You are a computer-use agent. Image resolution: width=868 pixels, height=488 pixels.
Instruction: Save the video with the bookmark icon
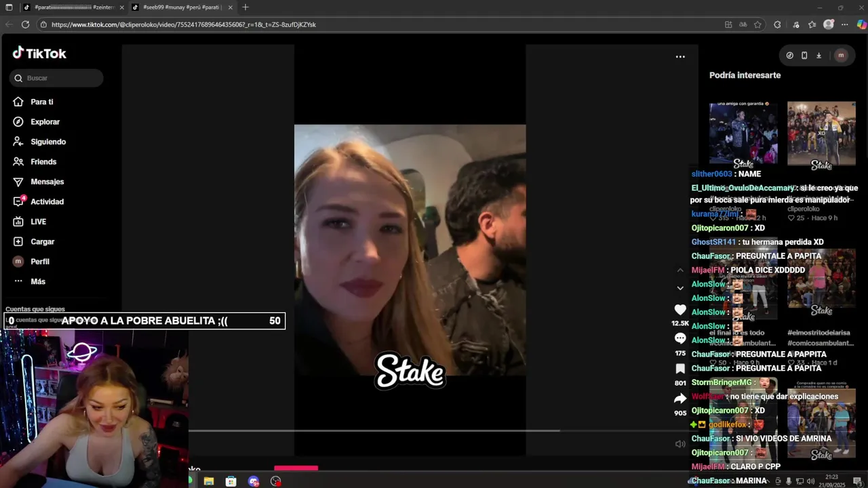coord(680,368)
